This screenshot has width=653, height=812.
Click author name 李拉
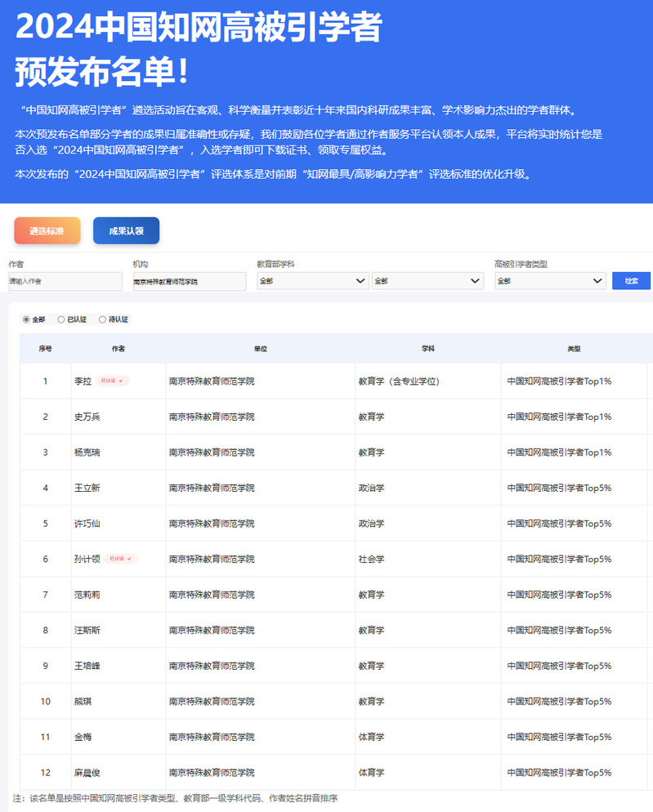click(83, 381)
